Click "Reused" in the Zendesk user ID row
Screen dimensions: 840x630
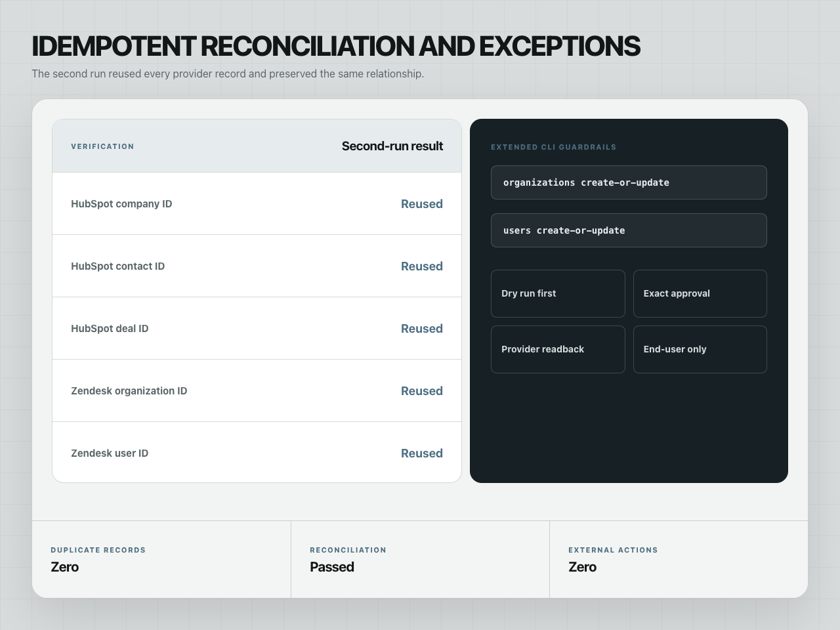point(422,453)
